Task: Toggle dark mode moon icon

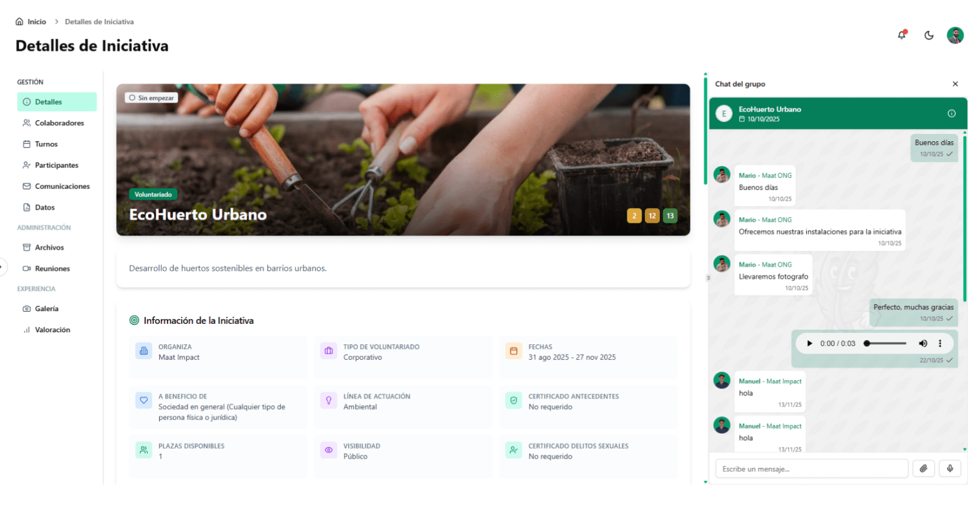Action: pyautogui.click(x=929, y=35)
